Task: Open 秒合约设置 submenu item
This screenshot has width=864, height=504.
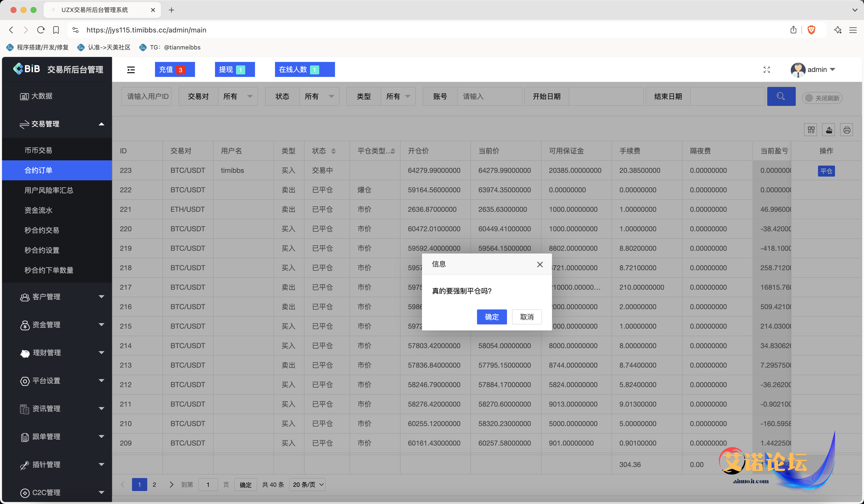Action: pos(57,250)
